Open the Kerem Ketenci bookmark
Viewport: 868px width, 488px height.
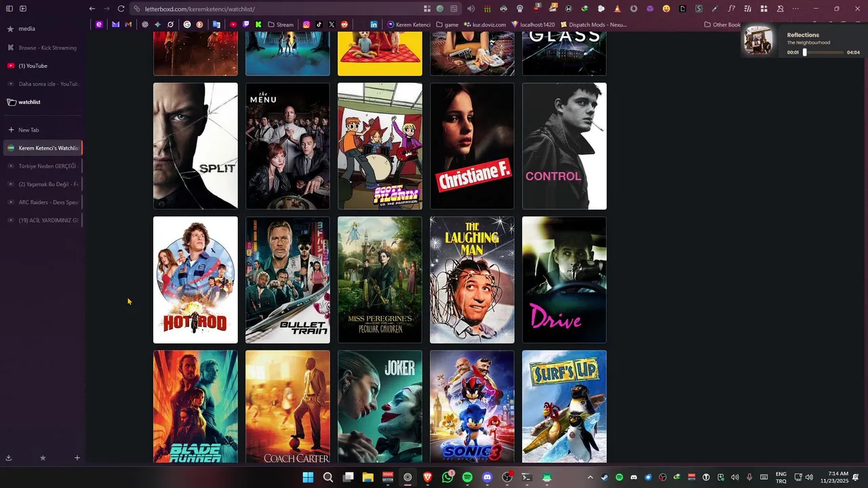tap(409, 24)
